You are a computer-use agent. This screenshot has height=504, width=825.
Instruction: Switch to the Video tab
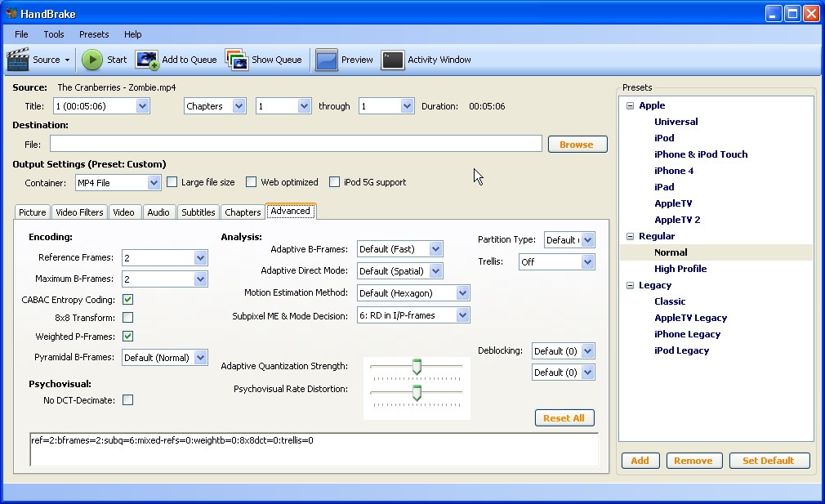coord(123,212)
